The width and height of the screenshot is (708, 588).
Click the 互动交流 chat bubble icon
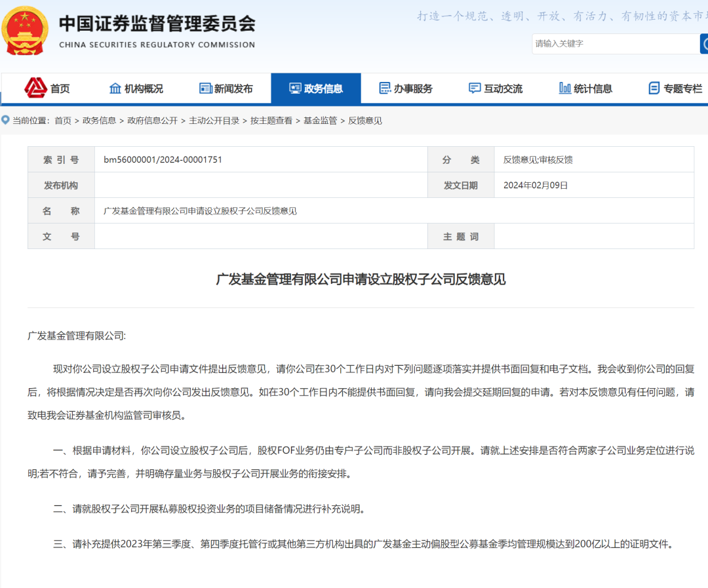pos(475,88)
